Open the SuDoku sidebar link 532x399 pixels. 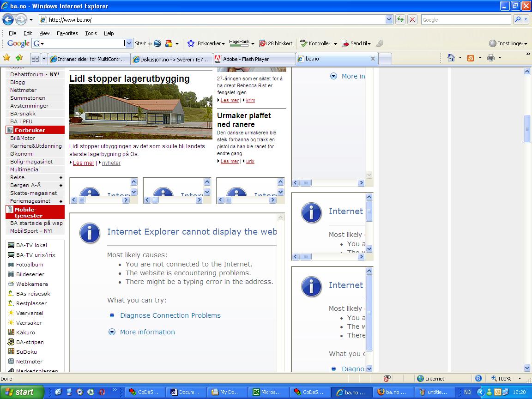pos(26,352)
